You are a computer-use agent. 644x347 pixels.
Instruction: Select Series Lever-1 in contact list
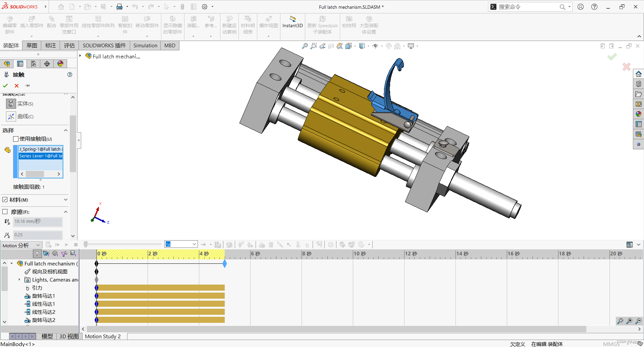pyautogui.click(x=41, y=156)
